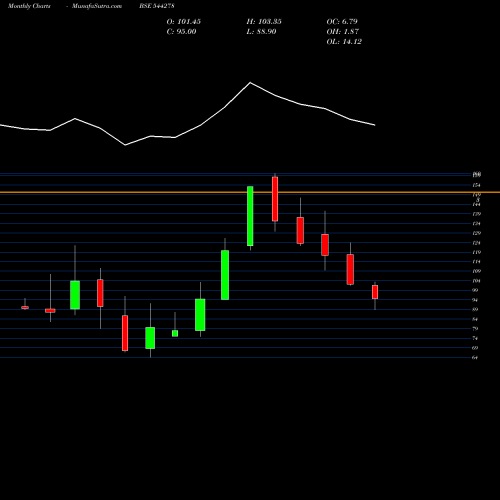Click the 144 price axis label
Viewport: 500px width, 500px height.
tap(477, 204)
